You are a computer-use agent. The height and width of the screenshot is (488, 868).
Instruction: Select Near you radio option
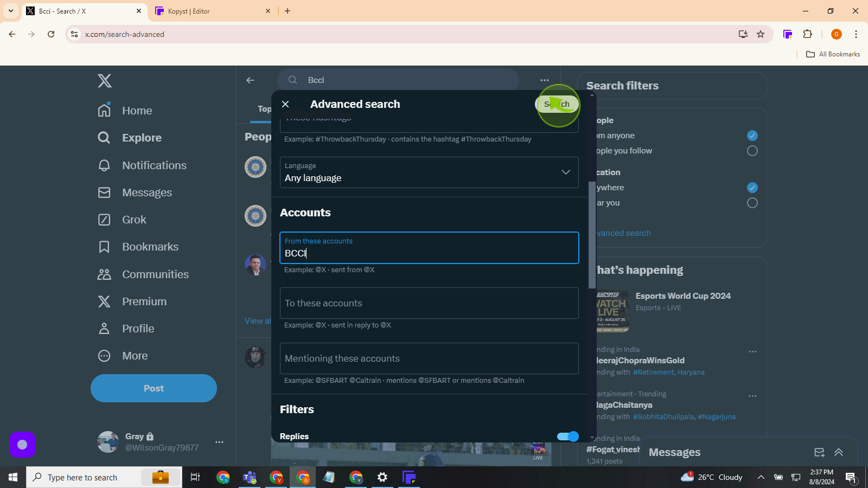[x=752, y=203]
